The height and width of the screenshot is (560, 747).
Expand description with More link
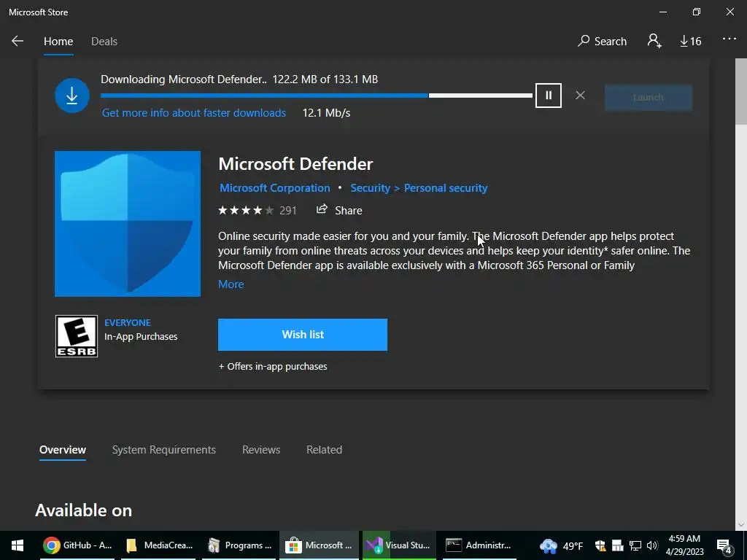point(231,284)
